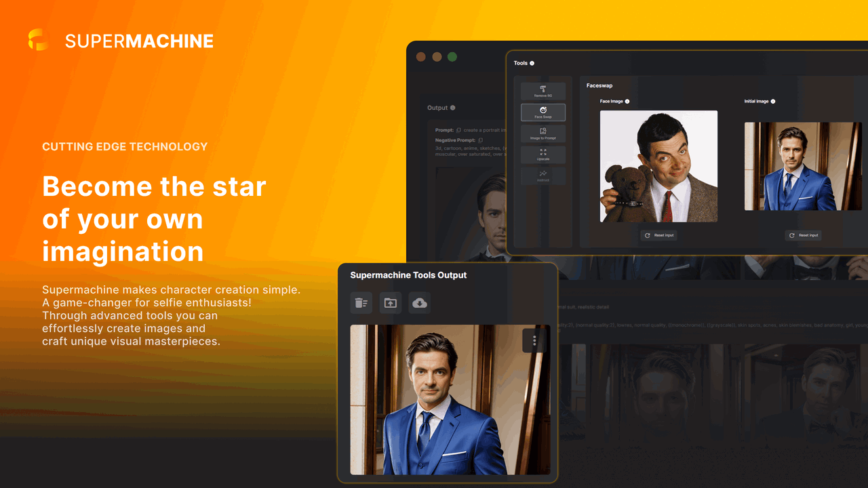Reset input under the Face Image

(658, 235)
